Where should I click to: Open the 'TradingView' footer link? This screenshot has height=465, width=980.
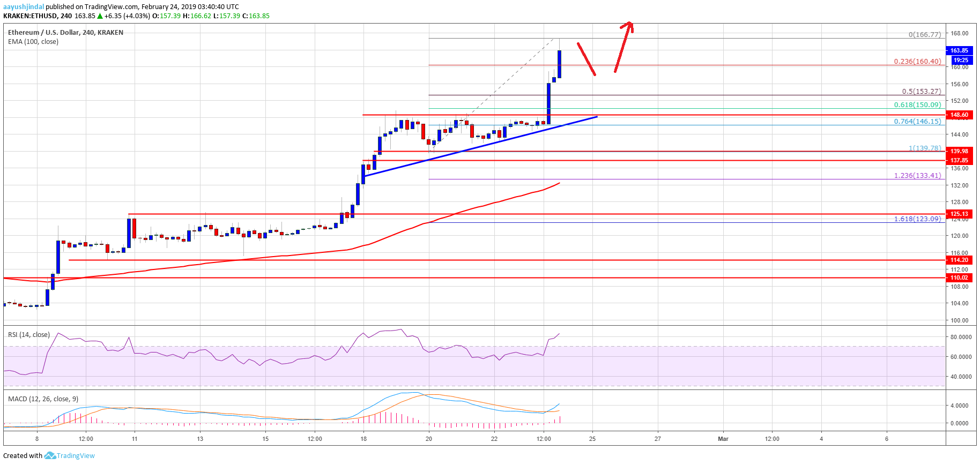[x=76, y=456]
